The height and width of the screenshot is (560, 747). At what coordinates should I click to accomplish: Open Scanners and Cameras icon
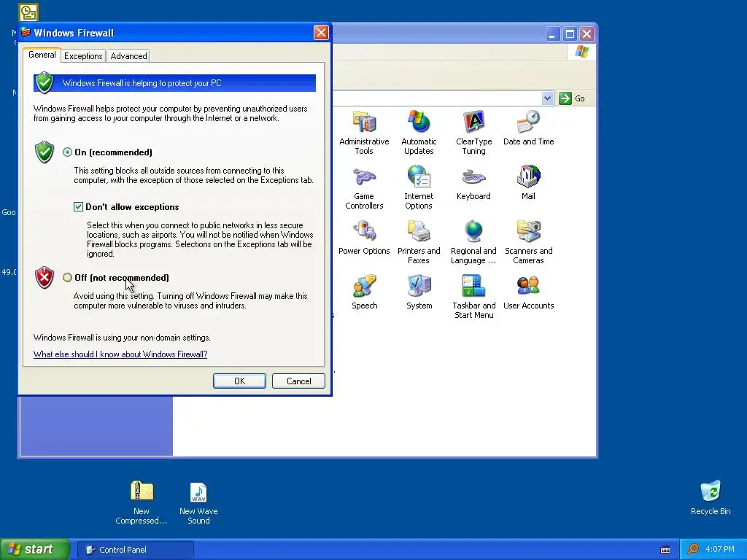(528, 242)
